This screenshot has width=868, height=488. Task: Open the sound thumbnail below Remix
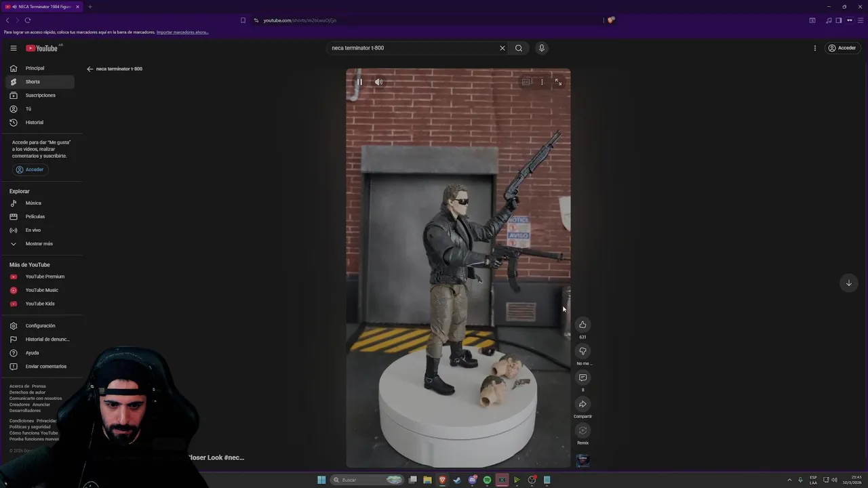[583, 461]
